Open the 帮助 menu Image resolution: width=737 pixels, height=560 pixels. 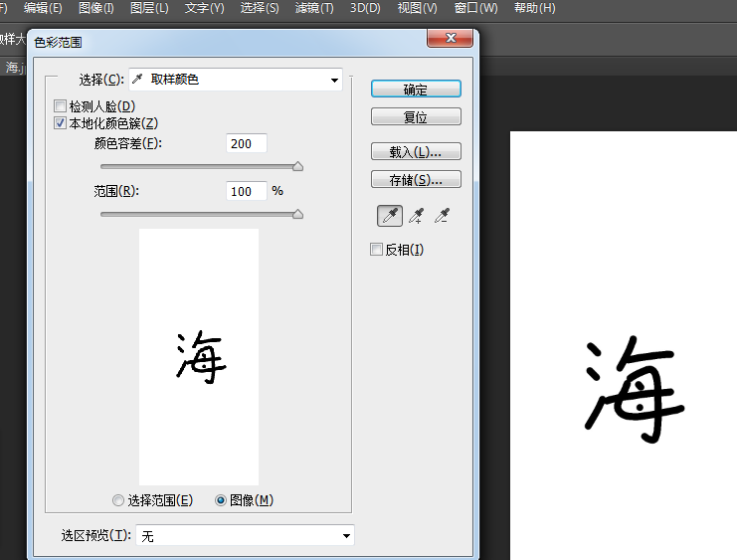click(534, 8)
